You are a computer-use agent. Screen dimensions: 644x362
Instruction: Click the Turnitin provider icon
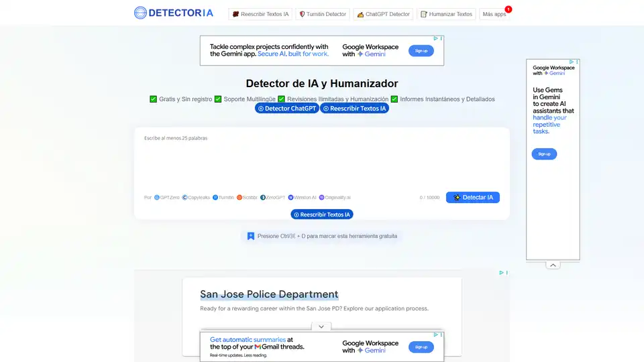coord(215,197)
